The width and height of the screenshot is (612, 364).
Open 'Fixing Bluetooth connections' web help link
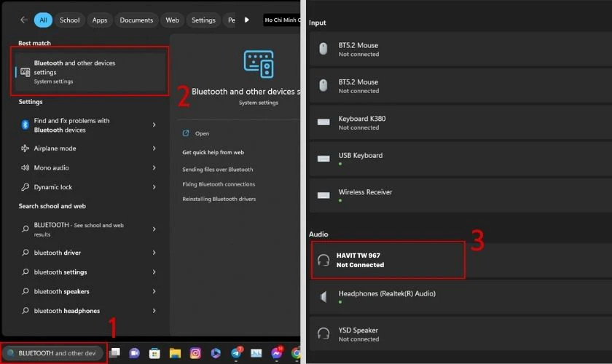(219, 184)
